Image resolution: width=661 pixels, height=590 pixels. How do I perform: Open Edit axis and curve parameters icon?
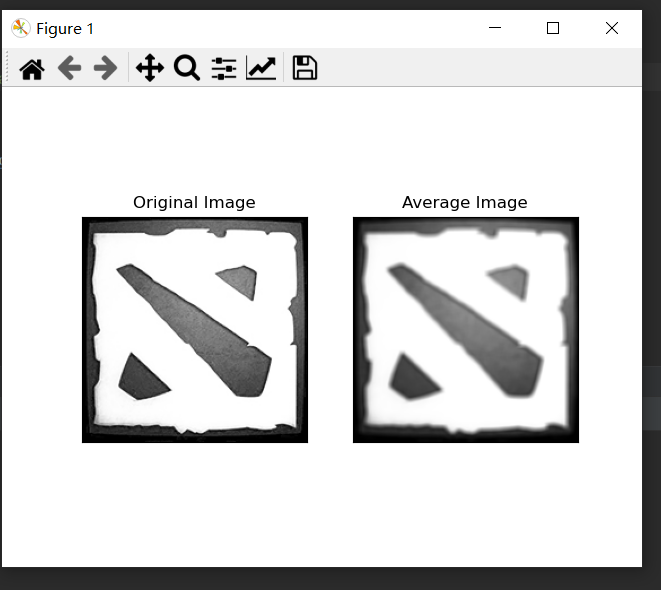(x=261, y=68)
